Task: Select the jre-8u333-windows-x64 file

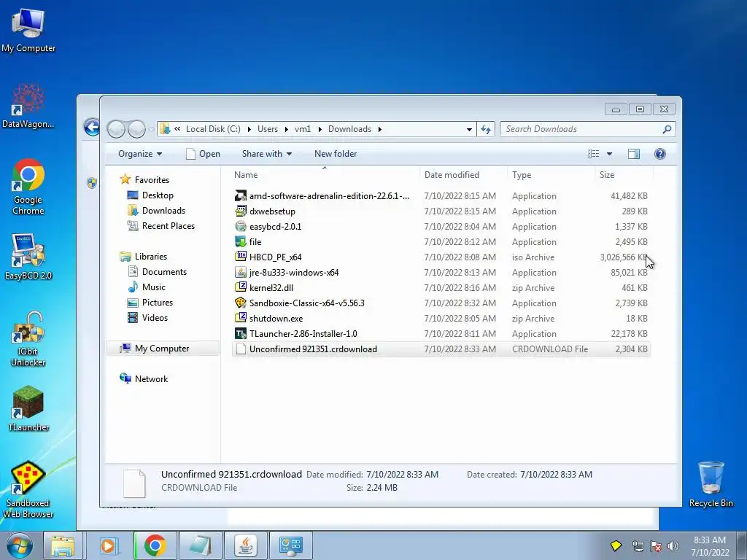Action: pos(441,273)
